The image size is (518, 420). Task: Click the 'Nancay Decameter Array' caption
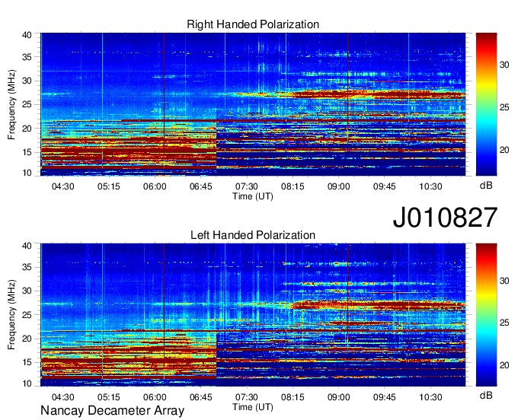112,410
